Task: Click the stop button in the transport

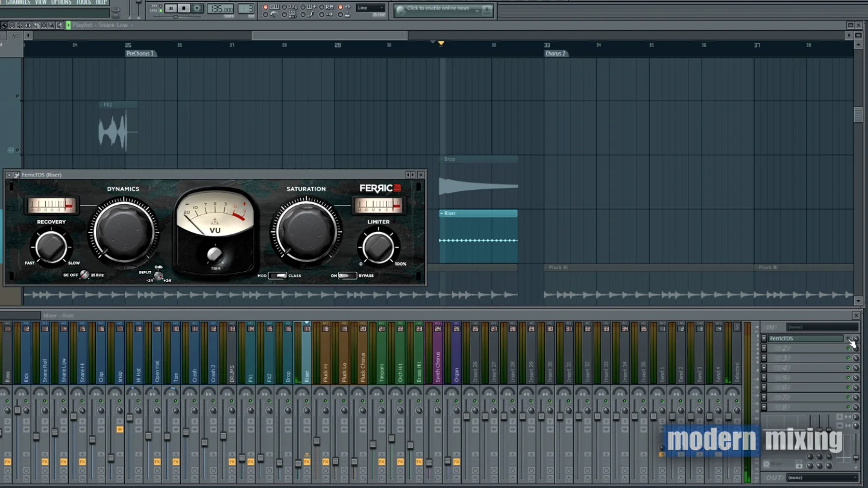Action: coord(184,8)
